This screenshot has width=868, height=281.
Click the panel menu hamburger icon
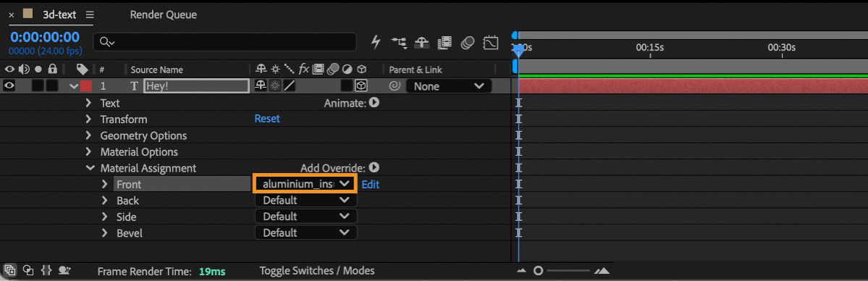coord(90,14)
